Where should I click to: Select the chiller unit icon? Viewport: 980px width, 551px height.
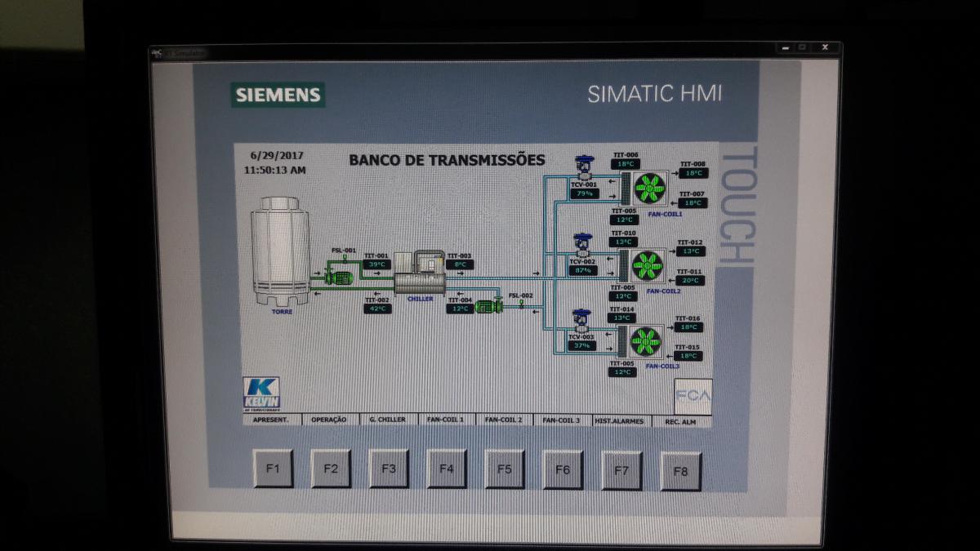420,274
